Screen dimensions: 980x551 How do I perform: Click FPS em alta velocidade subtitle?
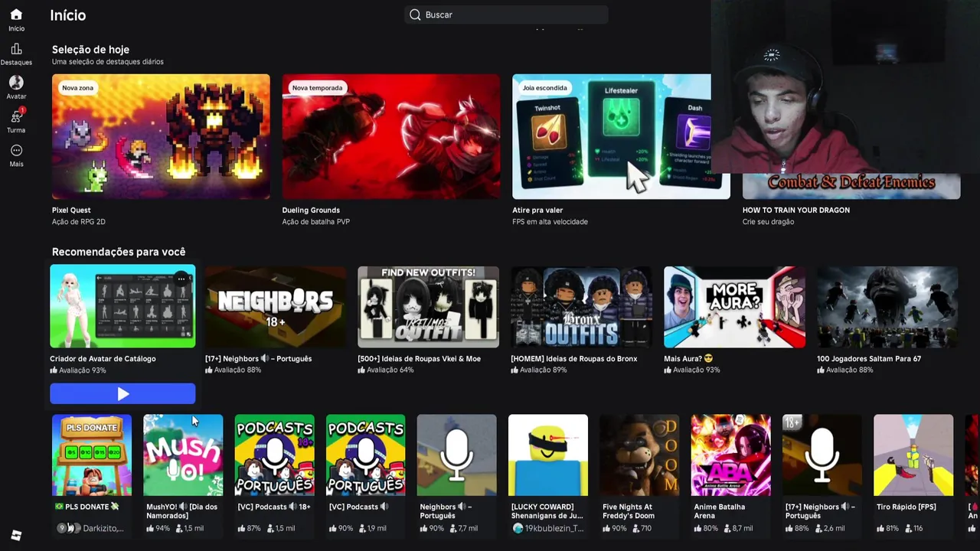pyautogui.click(x=550, y=222)
